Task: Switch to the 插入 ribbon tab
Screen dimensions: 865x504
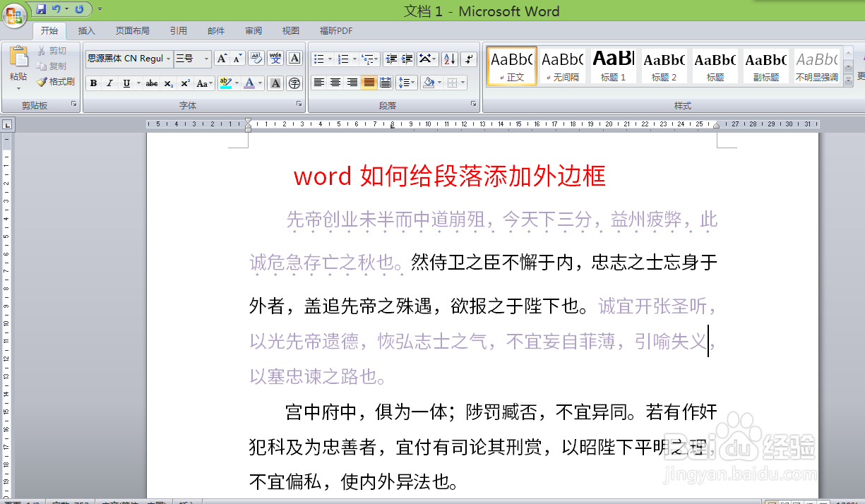Action: tap(87, 30)
